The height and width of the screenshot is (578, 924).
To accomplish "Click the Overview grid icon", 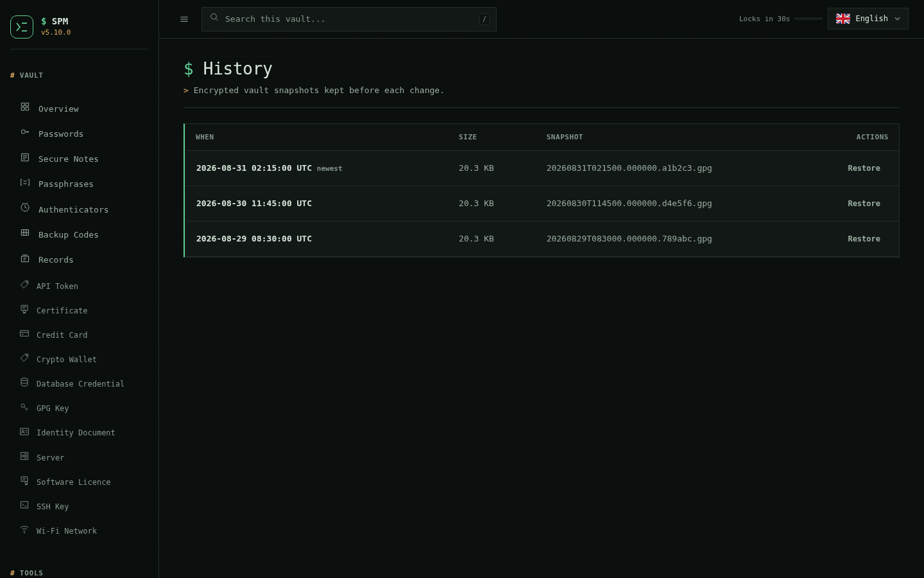I will pyautogui.click(x=25, y=107).
